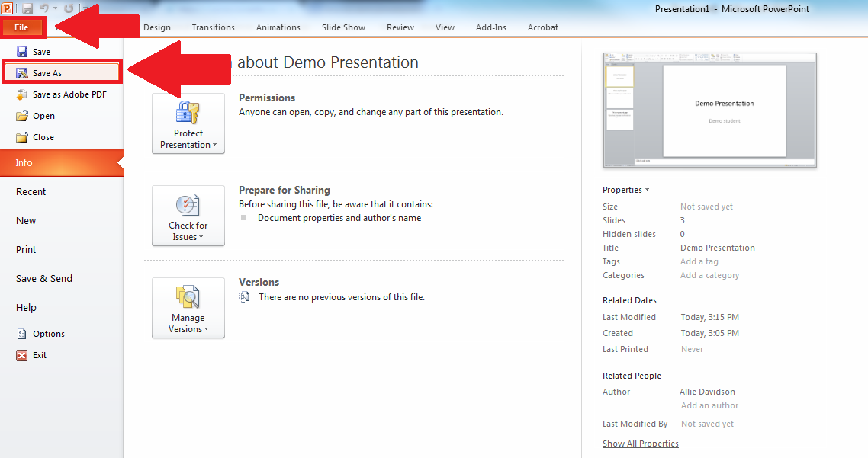The height and width of the screenshot is (458, 868).
Task: Select the second slide thumbnail in the preview
Action: tap(619, 98)
